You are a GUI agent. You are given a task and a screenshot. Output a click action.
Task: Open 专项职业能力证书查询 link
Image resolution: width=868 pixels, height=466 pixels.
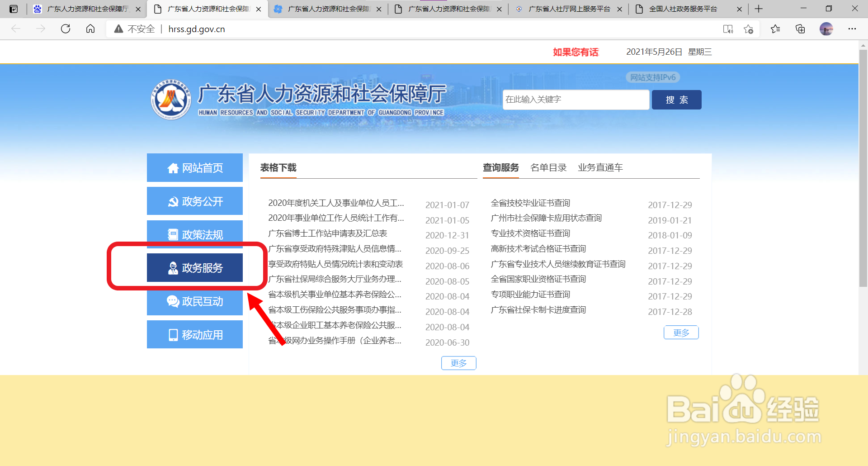tap(530, 295)
